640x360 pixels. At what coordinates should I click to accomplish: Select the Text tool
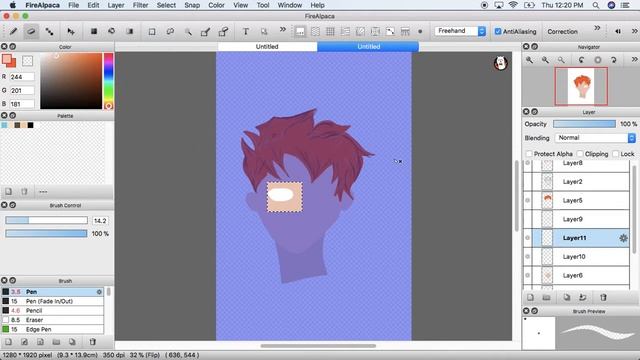point(245,31)
